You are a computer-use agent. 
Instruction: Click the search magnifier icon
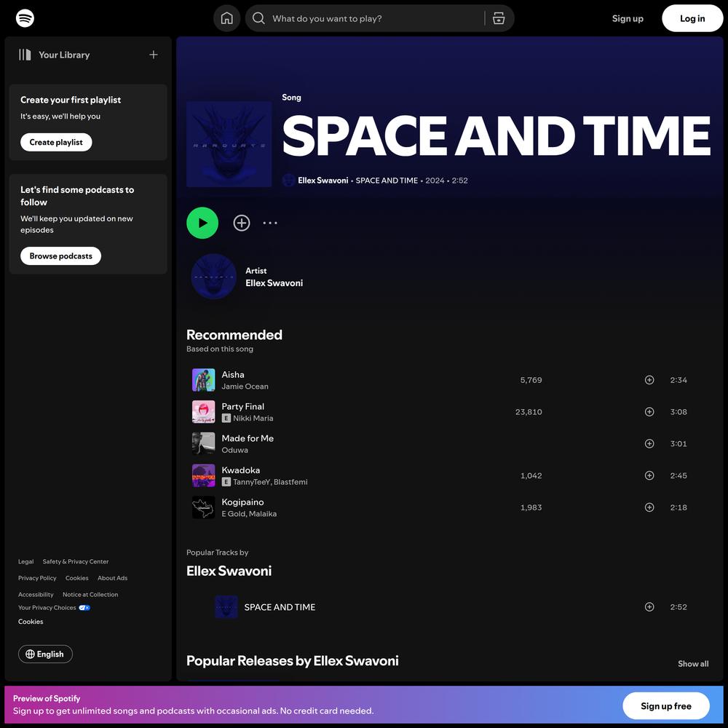258,18
